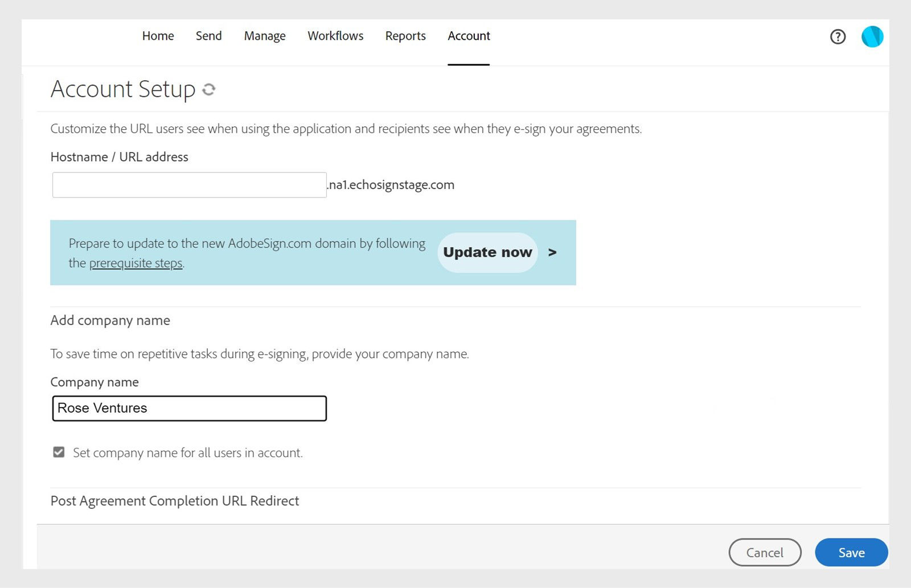Open the Workflows tab

point(335,36)
